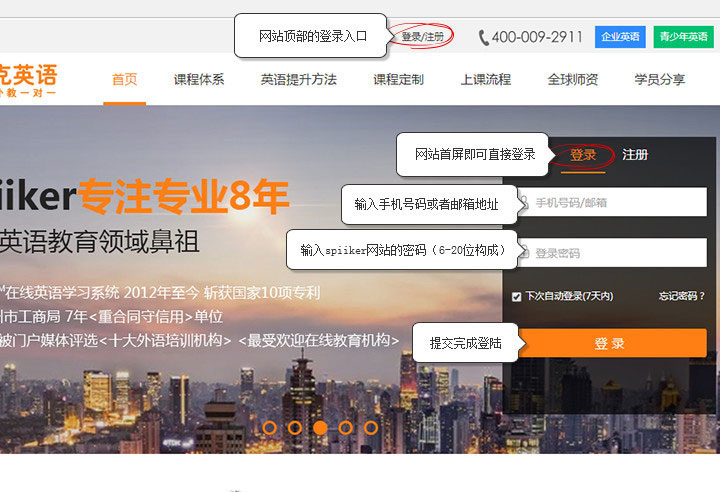Jump to the first carousel slide dot

(x=269, y=427)
